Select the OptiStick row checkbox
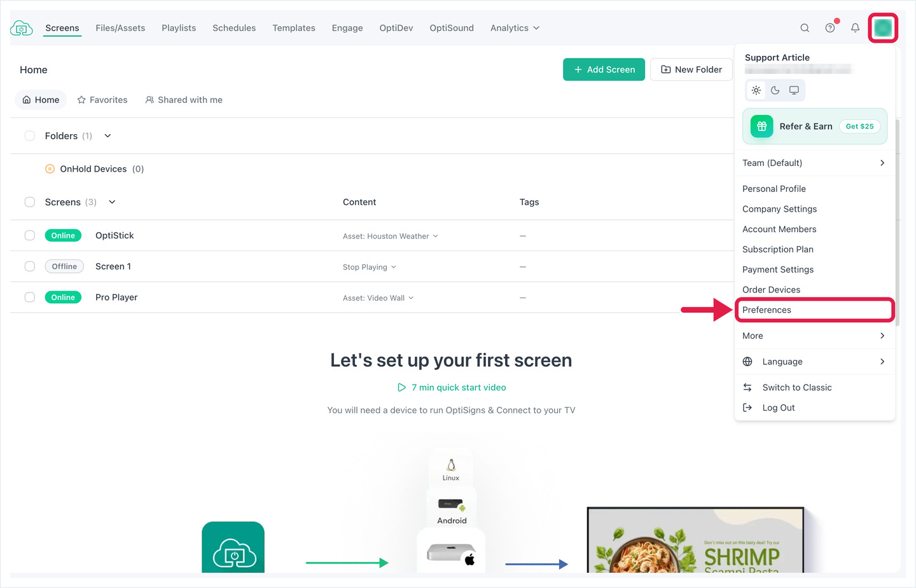The width and height of the screenshot is (916, 588). click(30, 235)
